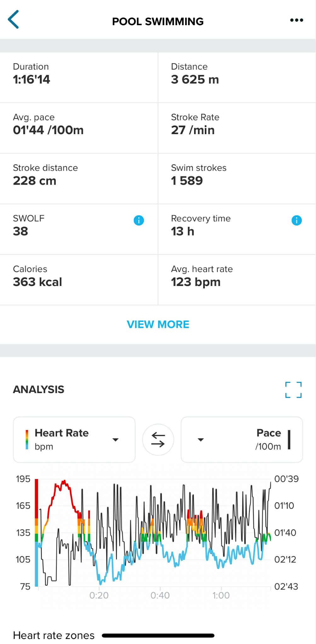Viewport: 316px width, 644px height.
Task: Select the Duration stat cell
Action: tap(79, 77)
